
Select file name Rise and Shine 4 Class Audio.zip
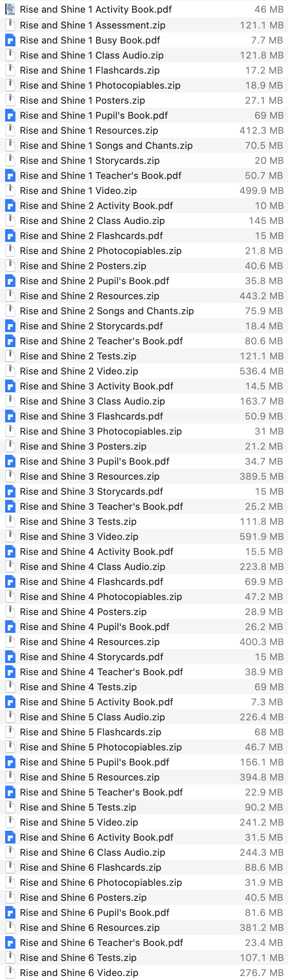93,567
